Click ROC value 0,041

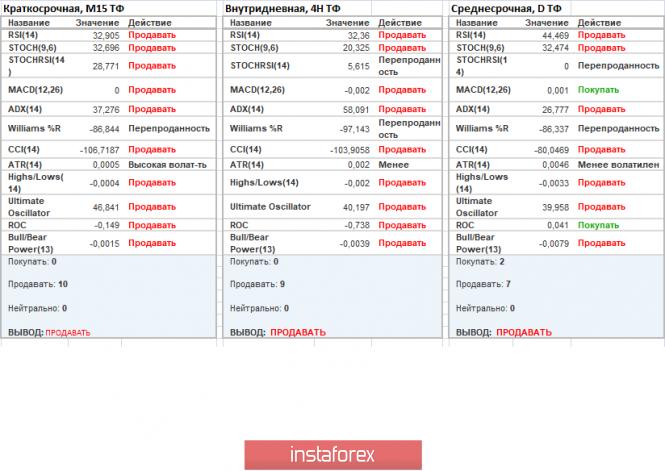pos(558,226)
